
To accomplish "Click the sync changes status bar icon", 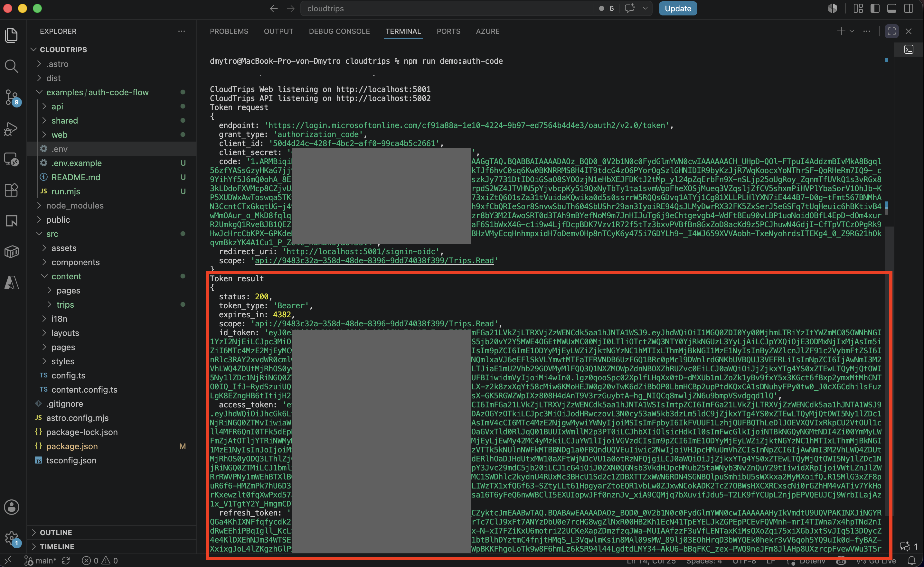I will click(x=66, y=561).
